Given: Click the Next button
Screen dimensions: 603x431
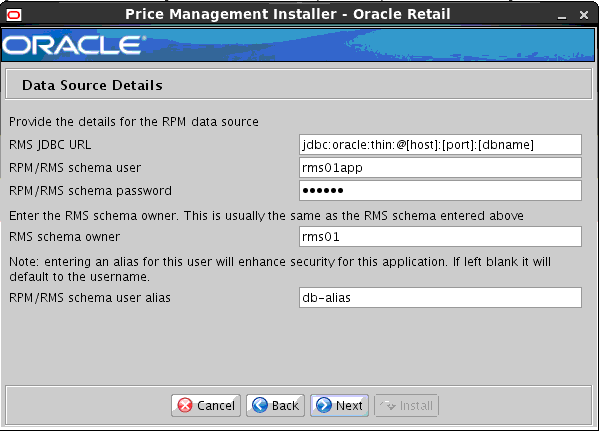Looking at the screenshot, I should pos(339,405).
